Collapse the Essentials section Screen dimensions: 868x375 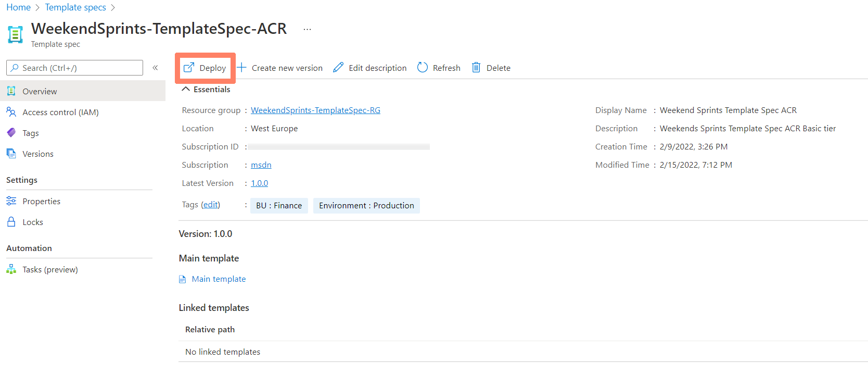pos(186,89)
